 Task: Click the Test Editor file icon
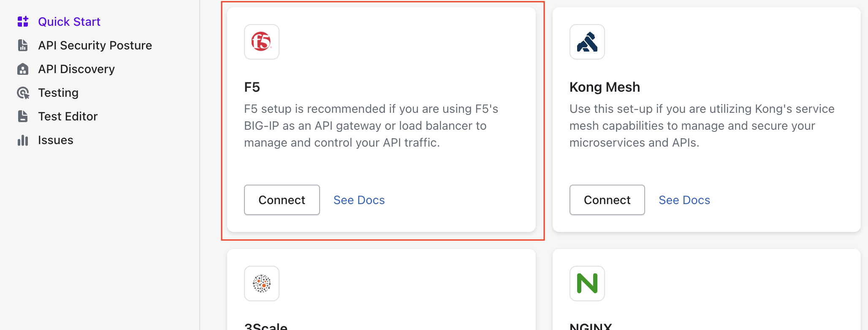coord(23,116)
